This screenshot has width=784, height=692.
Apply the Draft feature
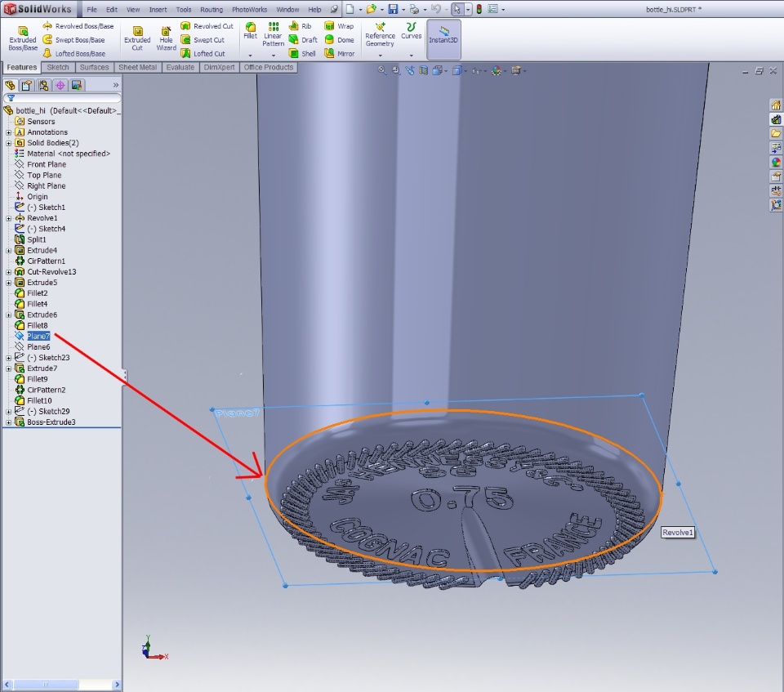point(303,39)
